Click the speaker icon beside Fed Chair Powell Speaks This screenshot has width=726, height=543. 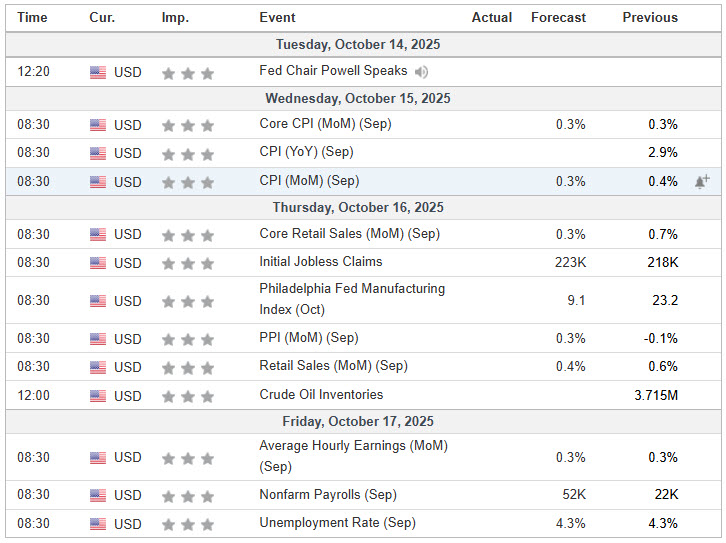click(x=422, y=72)
